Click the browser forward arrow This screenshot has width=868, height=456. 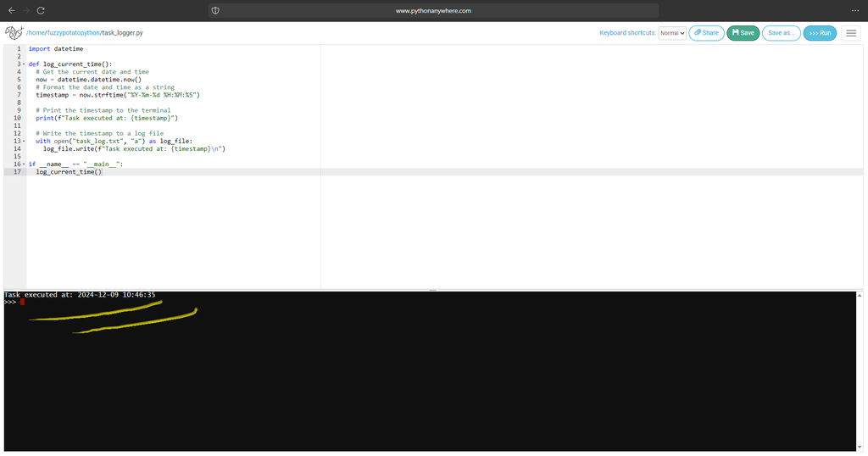pyautogui.click(x=26, y=10)
